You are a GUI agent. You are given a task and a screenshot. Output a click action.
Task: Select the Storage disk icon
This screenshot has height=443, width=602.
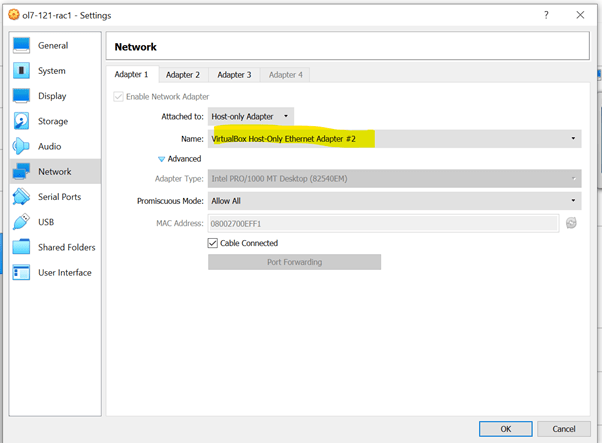click(x=22, y=121)
